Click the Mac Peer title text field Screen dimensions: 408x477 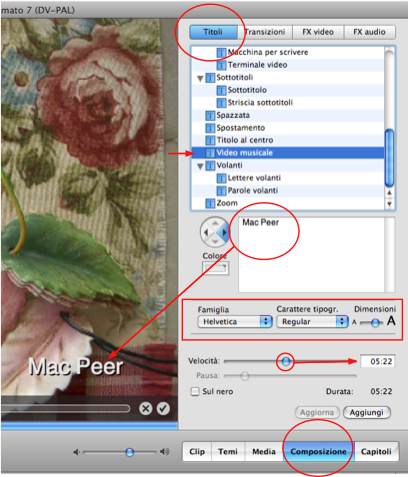tap(312, 254)
